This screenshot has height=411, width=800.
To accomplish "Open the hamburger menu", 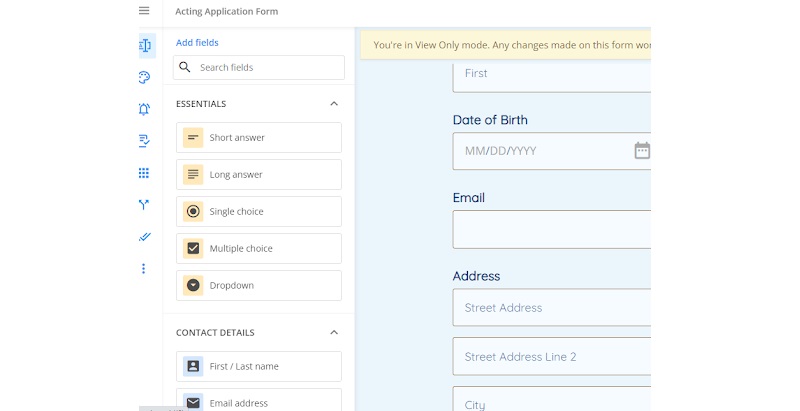I will [144, 11].
